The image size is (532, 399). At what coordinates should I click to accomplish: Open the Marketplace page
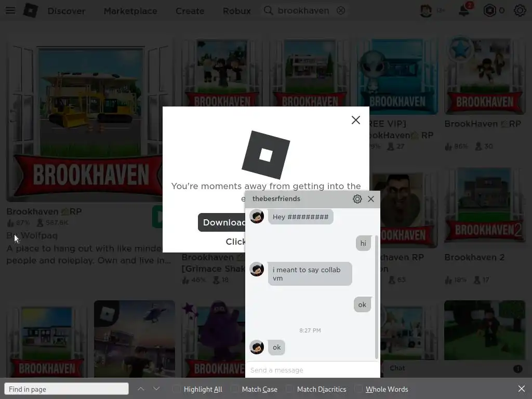tap(130, 11)
